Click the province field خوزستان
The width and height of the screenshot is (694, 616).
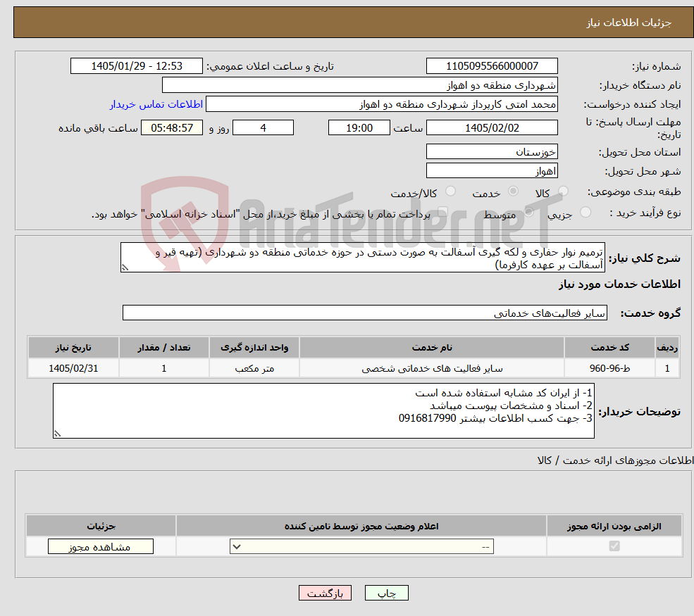tap(492, 151)
